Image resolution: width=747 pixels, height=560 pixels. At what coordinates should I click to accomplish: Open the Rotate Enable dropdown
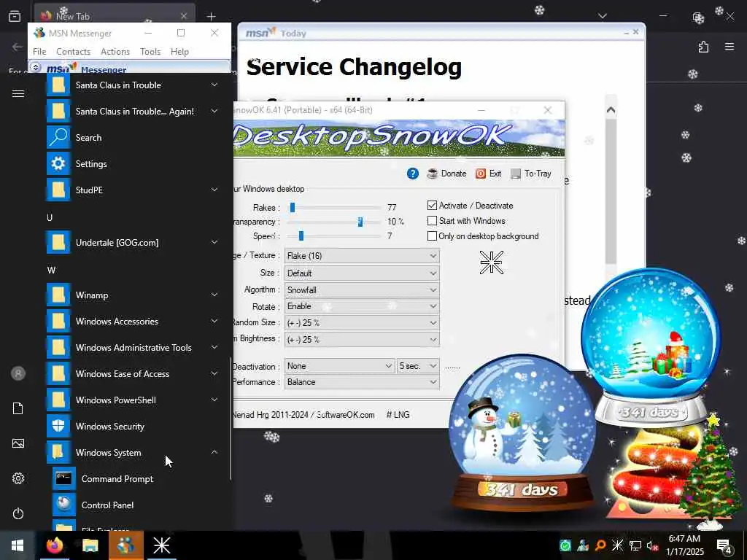coord(362,306)
